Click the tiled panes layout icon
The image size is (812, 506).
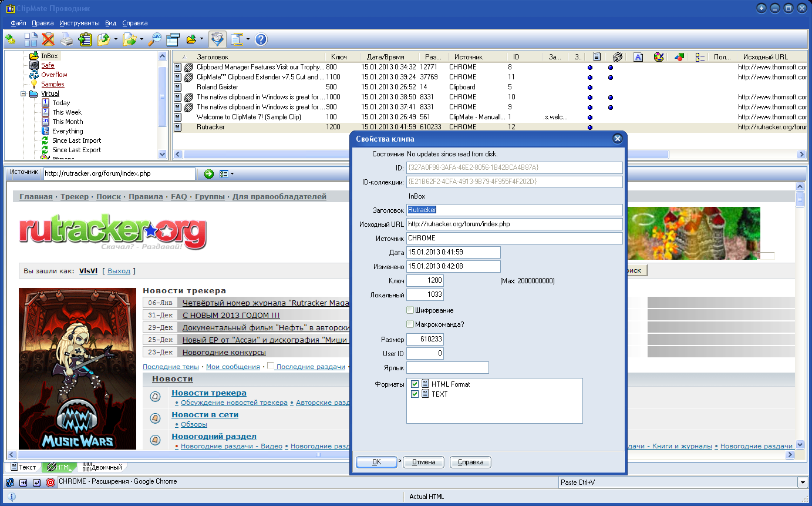pyautogui.click(x=31, y=39)
